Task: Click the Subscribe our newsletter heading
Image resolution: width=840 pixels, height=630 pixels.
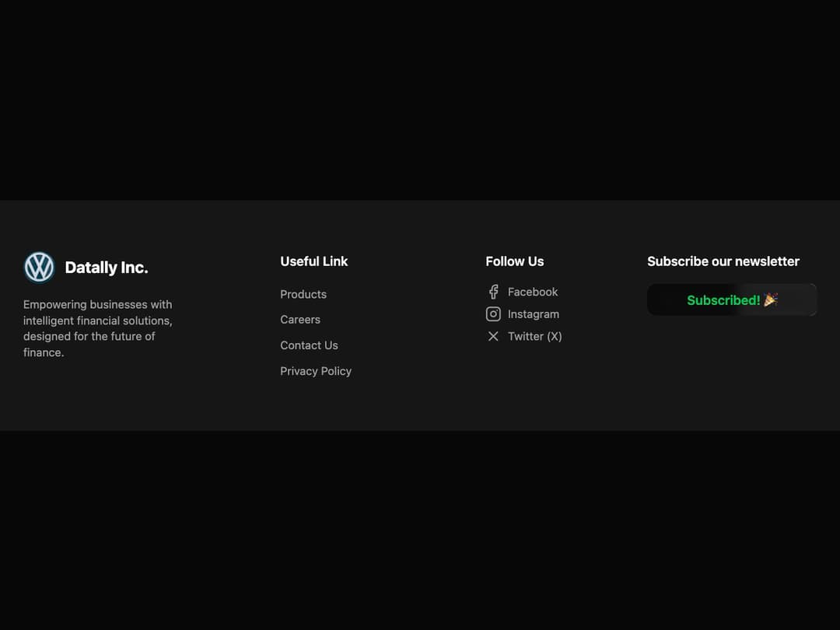Action: click(x=723, y=261)
